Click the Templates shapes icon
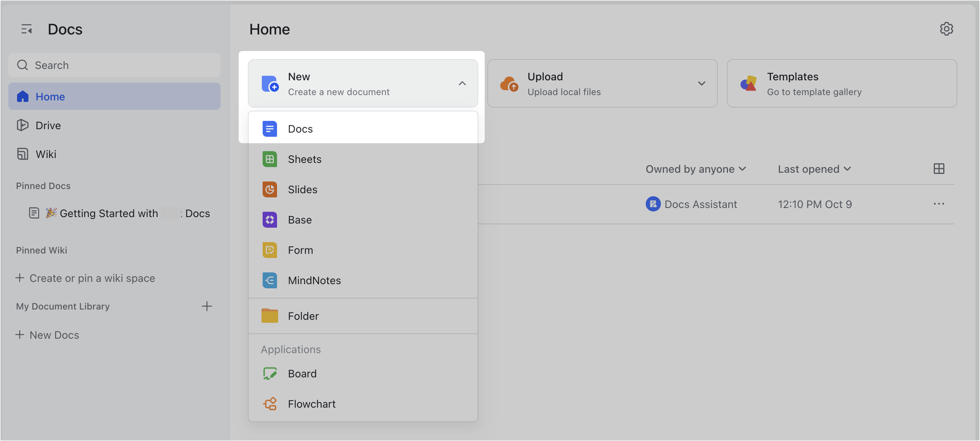 pyautogui.click(x=748, y=83)
